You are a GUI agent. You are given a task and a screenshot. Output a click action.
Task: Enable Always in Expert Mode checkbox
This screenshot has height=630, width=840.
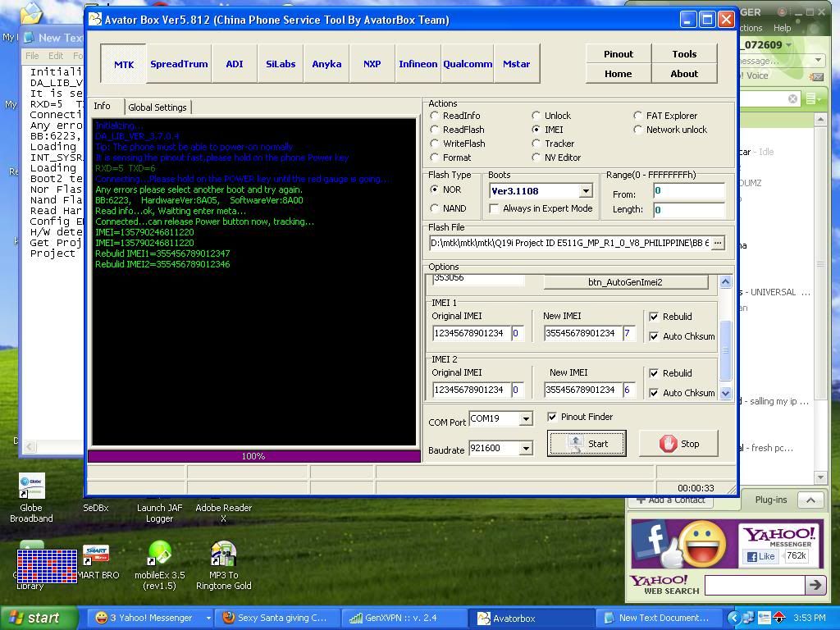(494, 208)
